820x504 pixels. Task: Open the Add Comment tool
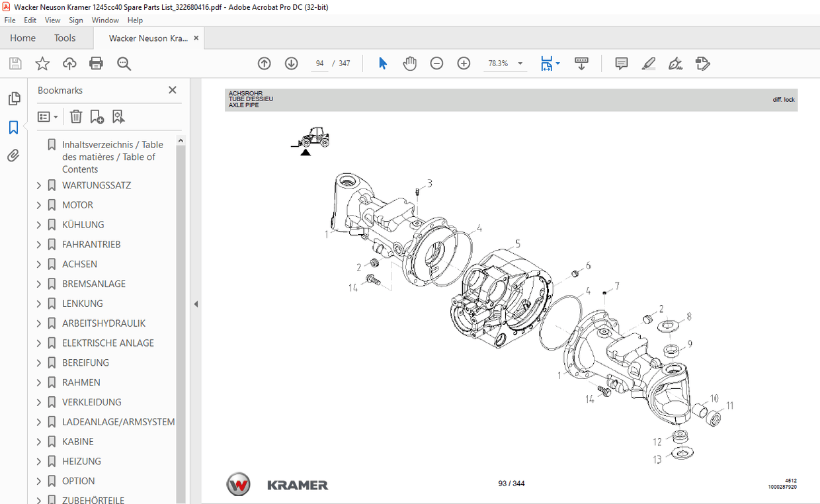point(621,63)
